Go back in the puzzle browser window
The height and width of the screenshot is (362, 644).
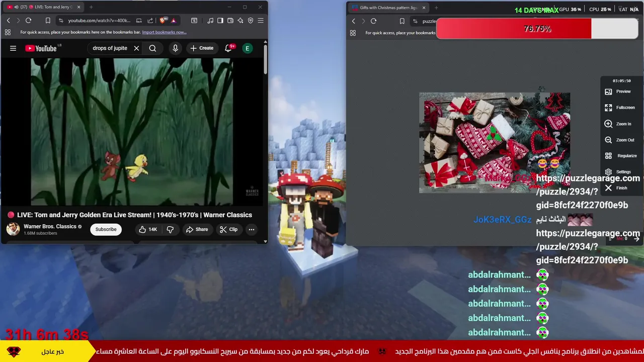point(353,21)
